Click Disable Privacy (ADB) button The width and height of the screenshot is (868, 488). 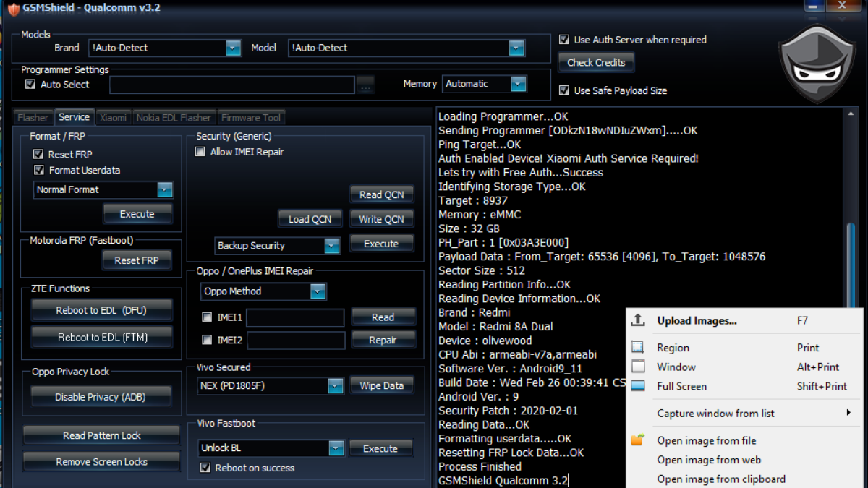click(102, 398)
